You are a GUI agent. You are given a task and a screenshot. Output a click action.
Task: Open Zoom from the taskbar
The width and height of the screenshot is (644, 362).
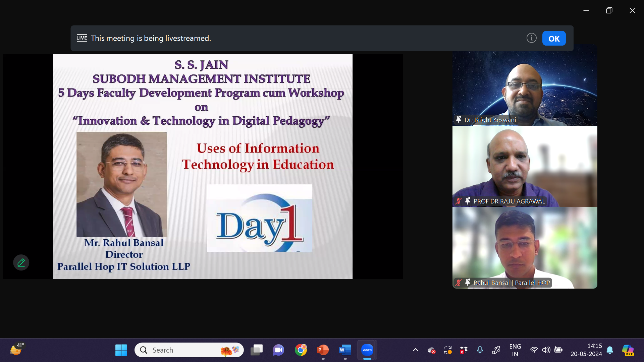tap(367, 350)
